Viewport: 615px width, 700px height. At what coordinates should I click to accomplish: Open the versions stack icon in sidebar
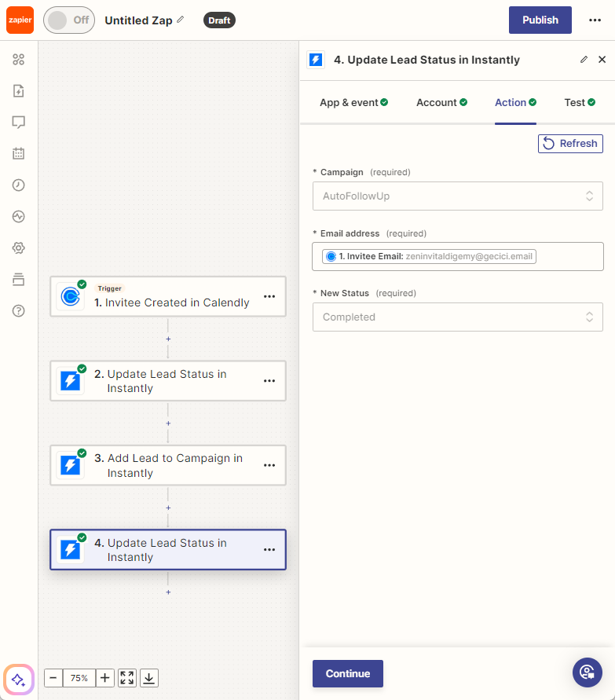(18, 280)
